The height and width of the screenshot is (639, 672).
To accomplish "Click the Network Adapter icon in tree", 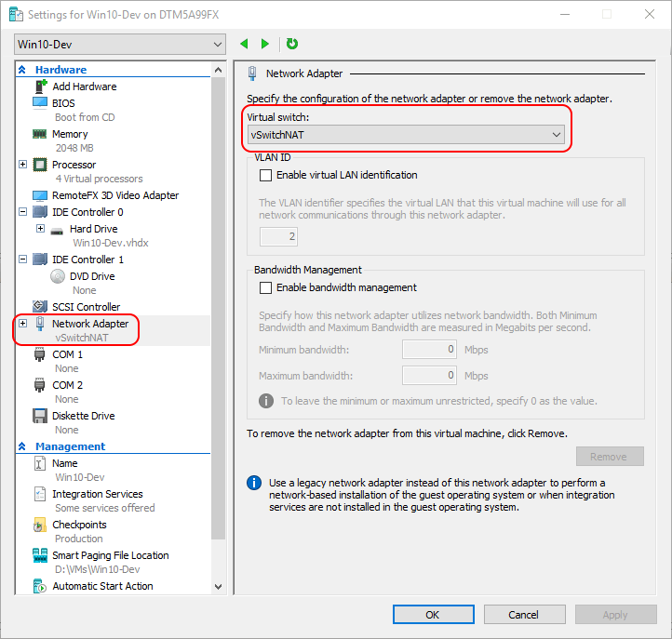I will coord(40,324).
